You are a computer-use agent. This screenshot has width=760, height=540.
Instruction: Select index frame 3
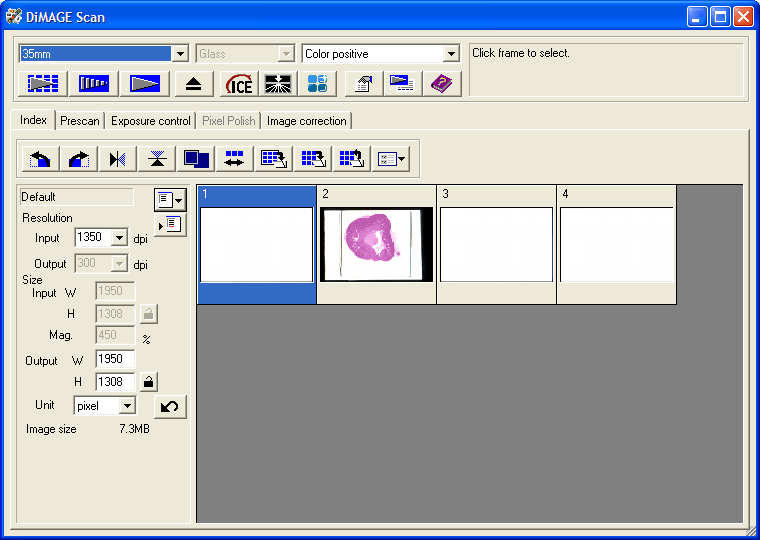pyautogui.click(x=497, y=245)
